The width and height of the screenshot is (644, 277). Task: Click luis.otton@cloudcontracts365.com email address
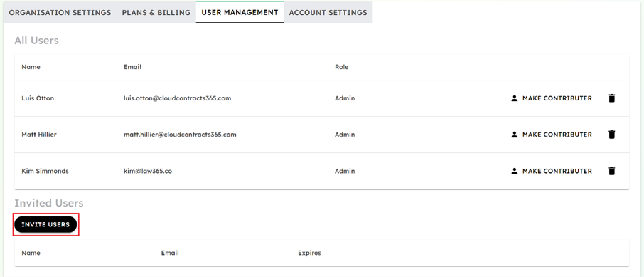(x=178, y=98)
